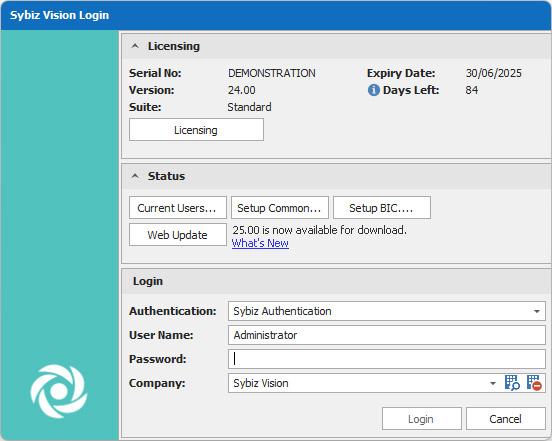
Task: Click the 25.00 available for download message
Action: coord(319,230)
